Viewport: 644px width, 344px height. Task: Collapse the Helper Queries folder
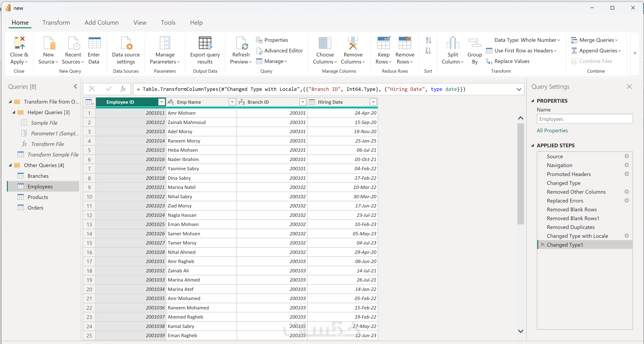click(14, 112)
